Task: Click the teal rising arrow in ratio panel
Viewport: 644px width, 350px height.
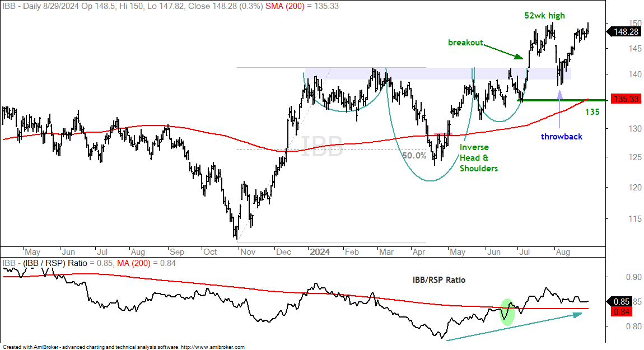Action: (514, 327)
